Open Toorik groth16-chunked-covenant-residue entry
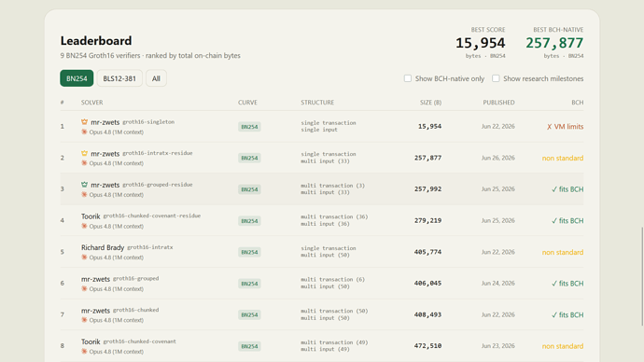 click(91, 216)
